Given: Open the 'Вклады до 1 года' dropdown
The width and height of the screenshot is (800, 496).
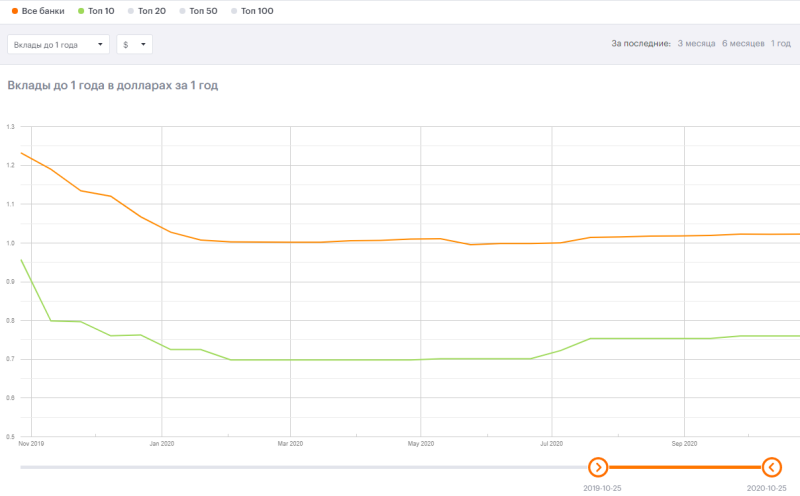Looking at the screenshot, I should click(x=59, y=45).
